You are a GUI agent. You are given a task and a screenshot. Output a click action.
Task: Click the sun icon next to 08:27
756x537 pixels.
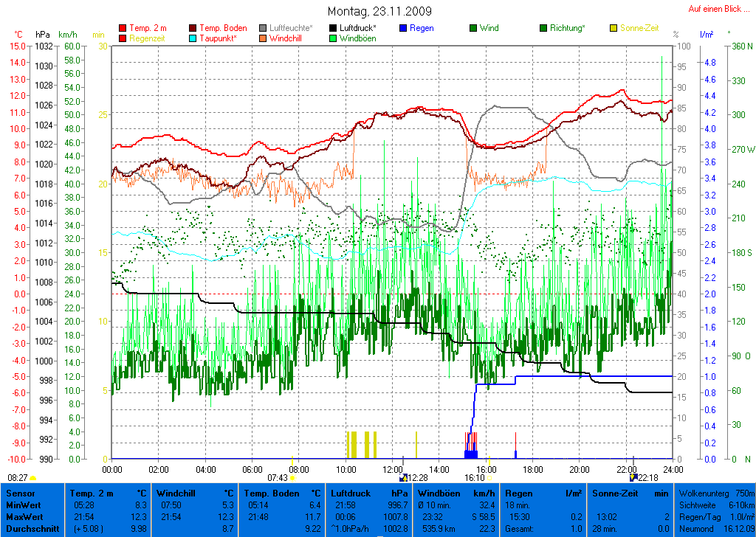point(33,478)
